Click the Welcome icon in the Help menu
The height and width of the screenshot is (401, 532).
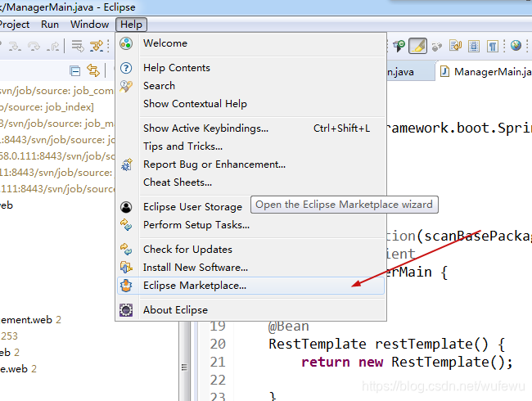click(x=126, y=43)
